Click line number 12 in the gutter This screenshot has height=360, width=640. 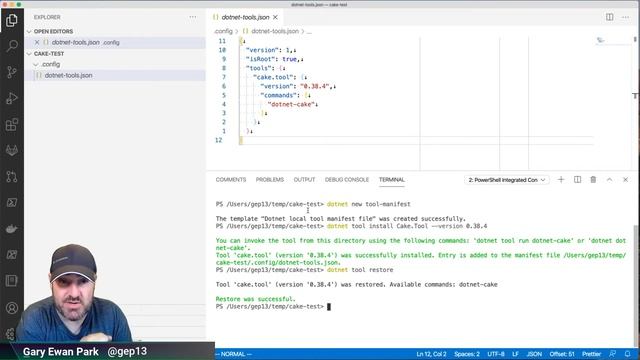(x=218, y=140)
